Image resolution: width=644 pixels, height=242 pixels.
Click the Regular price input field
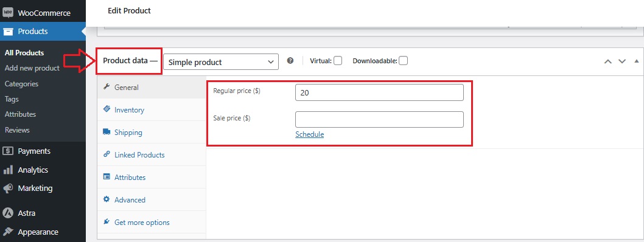(379, 92)
